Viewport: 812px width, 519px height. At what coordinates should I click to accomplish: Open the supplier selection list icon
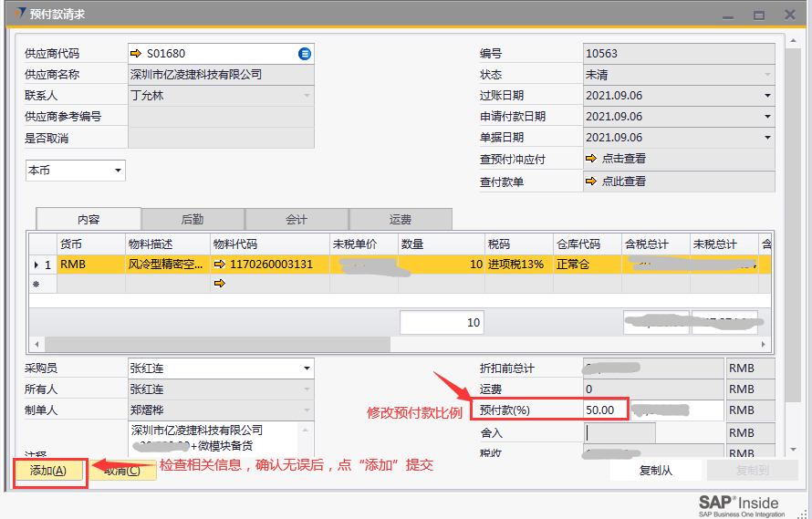pyautogui.click(x=305, y=54)
